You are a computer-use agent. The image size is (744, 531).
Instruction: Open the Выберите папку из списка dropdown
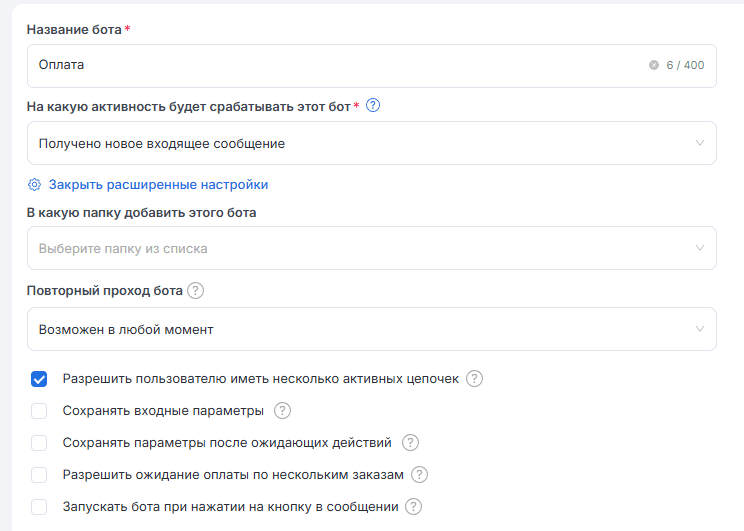372,248
